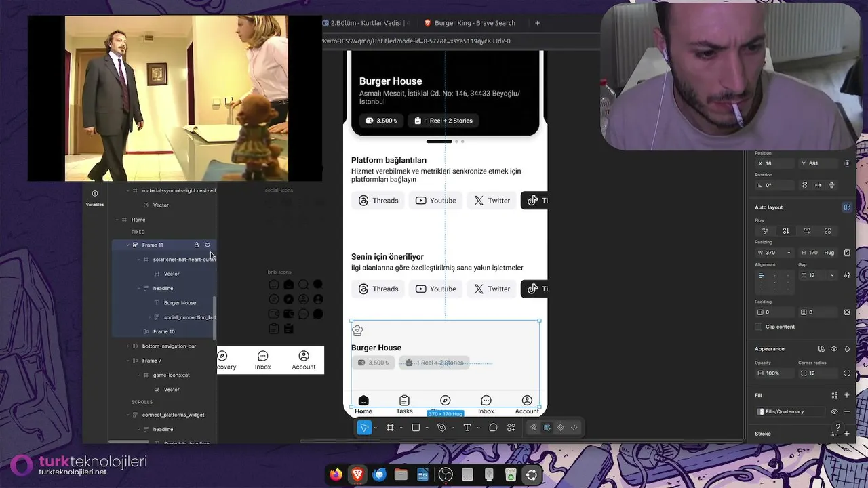The image size is (868, 488).
Task: Open the Actions tool in the toolbar
Action: click(511, 428)
